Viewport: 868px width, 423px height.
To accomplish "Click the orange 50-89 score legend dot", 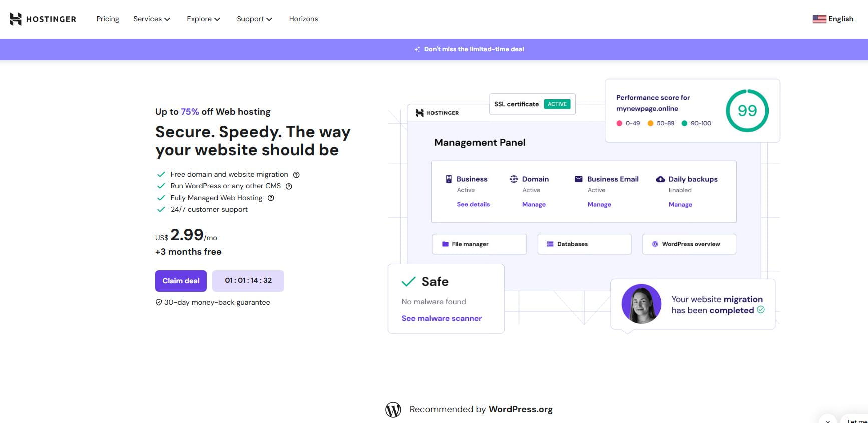I will click(650, 123).
